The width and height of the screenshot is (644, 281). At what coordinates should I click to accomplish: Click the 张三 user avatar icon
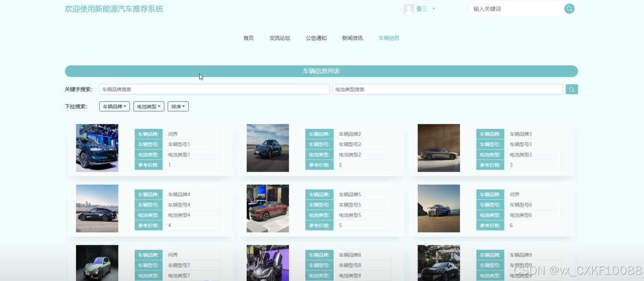(408, 9)
